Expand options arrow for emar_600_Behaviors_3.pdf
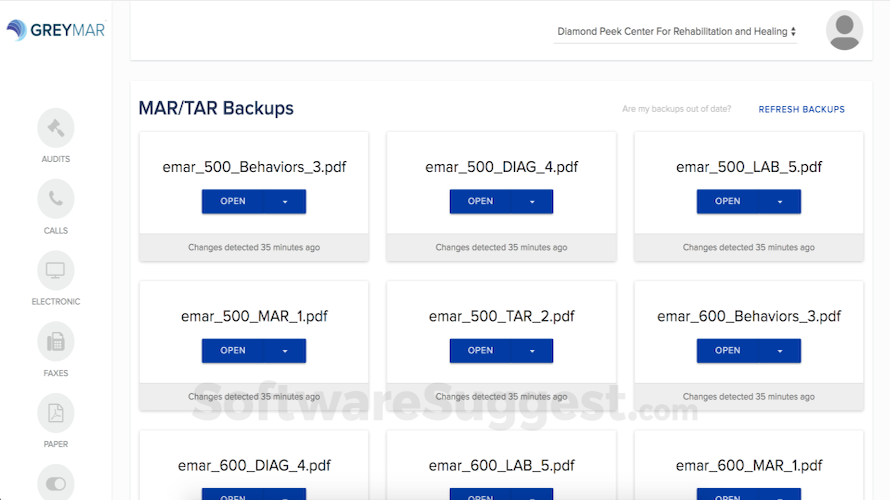This screenshot has width=890, height=500. 780,351
